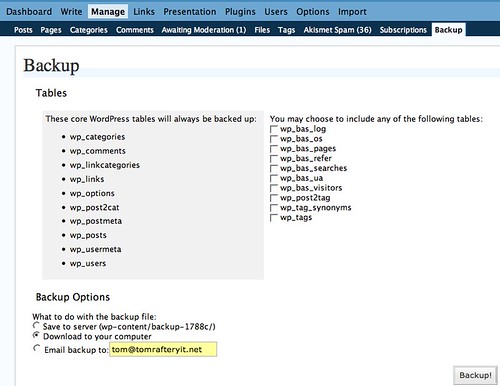This screenshot has height=386, width=500.
Task: Select Save to server radio option
Action: [36, 325]
